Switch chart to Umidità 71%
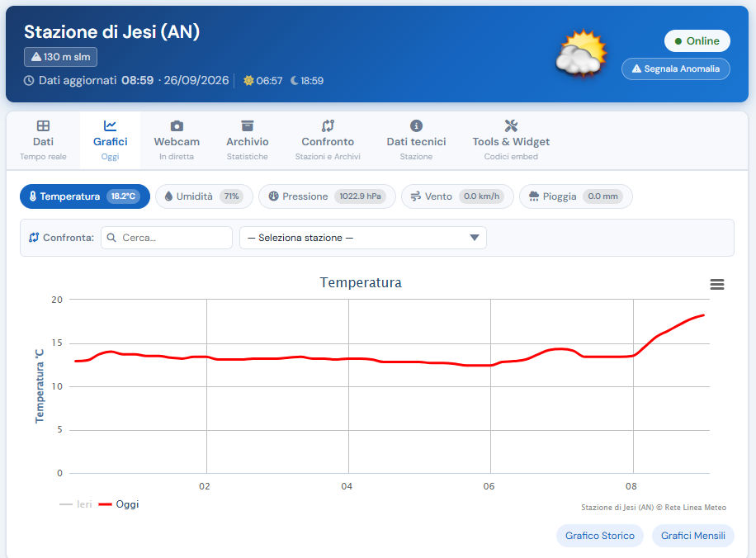Viewport: 756px width, 558px height. click(x=204, y=196)
